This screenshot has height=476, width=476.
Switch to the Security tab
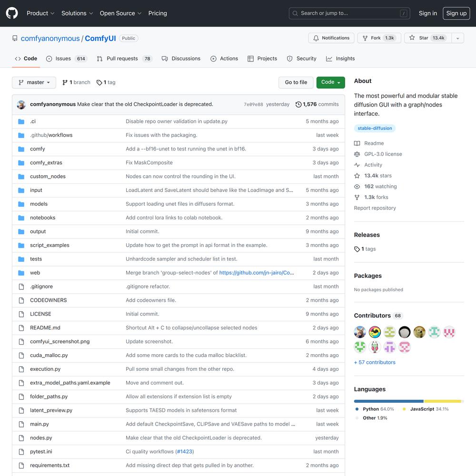(301, 59)
